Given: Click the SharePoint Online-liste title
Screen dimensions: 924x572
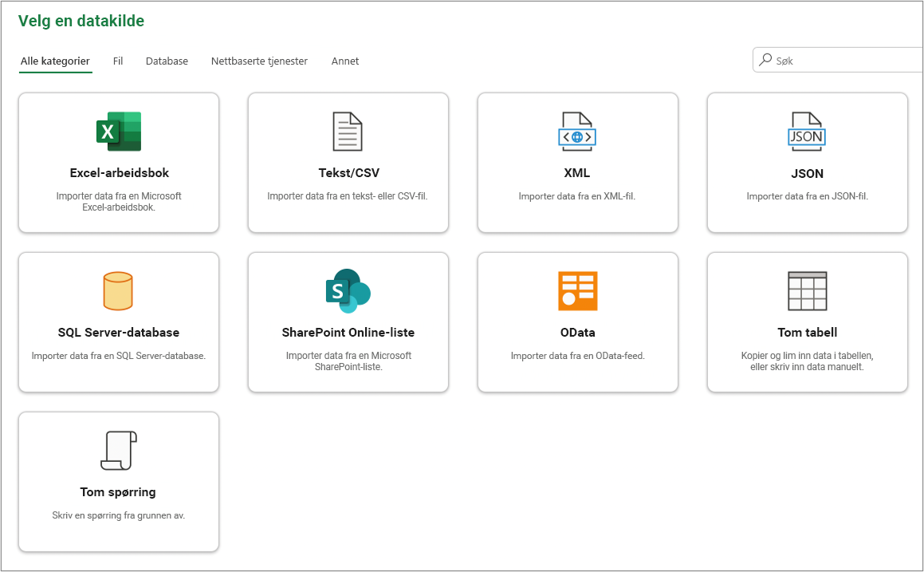Looking at the screenshot, I should 348,332.
